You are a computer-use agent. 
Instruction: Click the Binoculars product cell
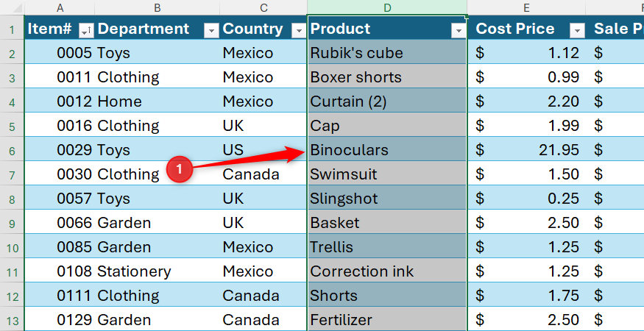tap(387, 150)
